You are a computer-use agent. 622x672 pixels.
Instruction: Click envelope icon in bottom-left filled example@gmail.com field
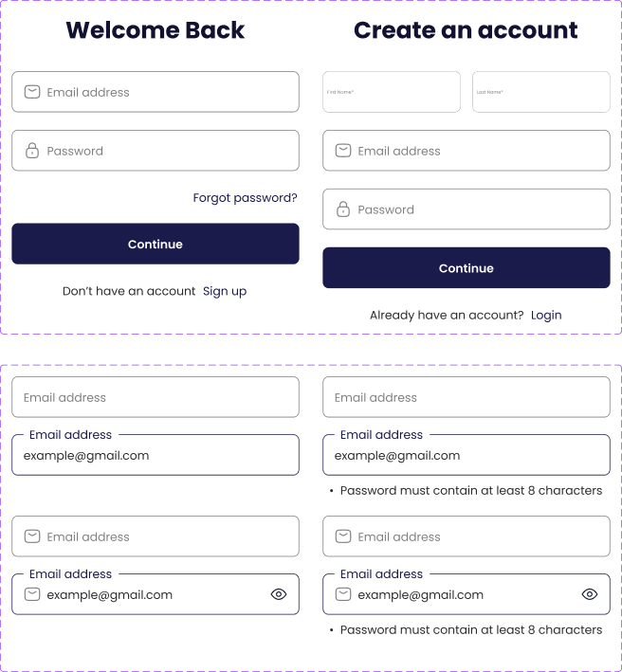click(32, 594)
